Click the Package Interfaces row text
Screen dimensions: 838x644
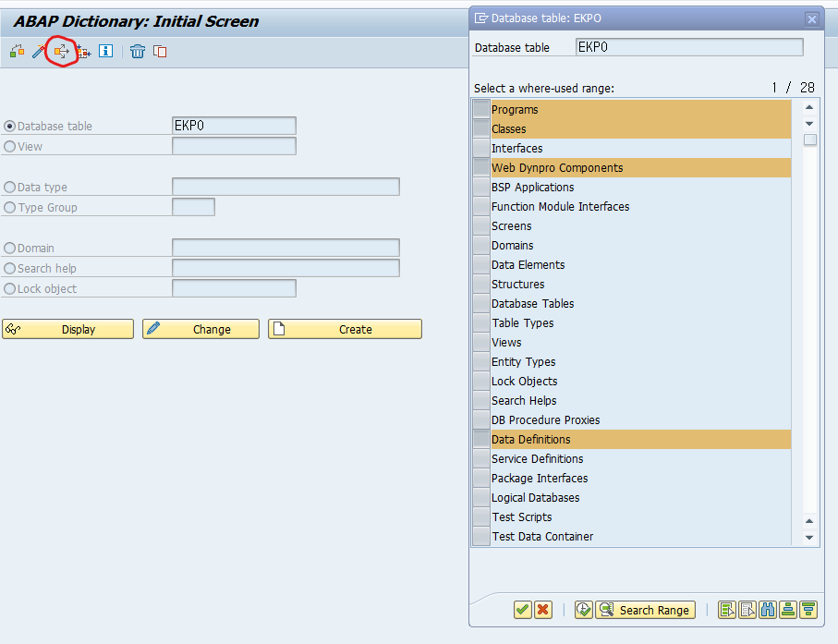pos(540,479)
